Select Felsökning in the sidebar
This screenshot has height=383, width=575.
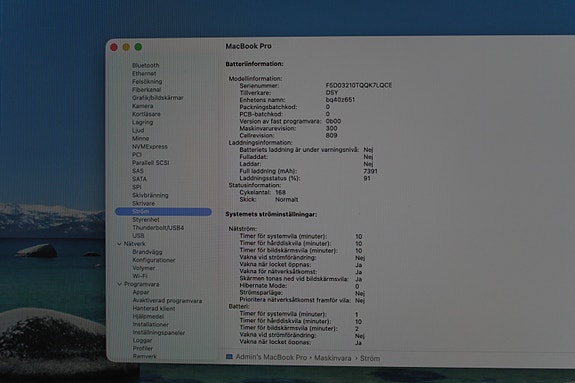coord(147,81)
